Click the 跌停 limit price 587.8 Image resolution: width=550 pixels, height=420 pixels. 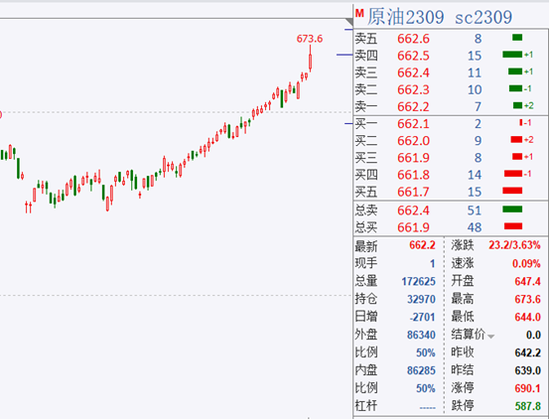click(528, 406)
